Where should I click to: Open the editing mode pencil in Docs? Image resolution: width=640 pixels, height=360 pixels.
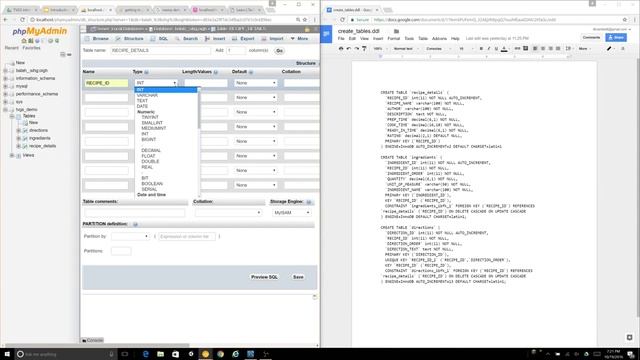[x=609, y=49]
